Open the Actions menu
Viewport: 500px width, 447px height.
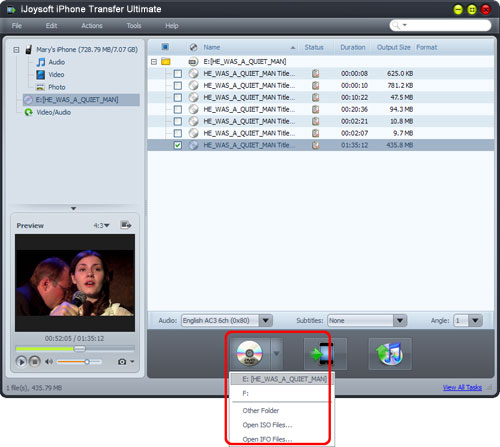(x=92, y=26)
